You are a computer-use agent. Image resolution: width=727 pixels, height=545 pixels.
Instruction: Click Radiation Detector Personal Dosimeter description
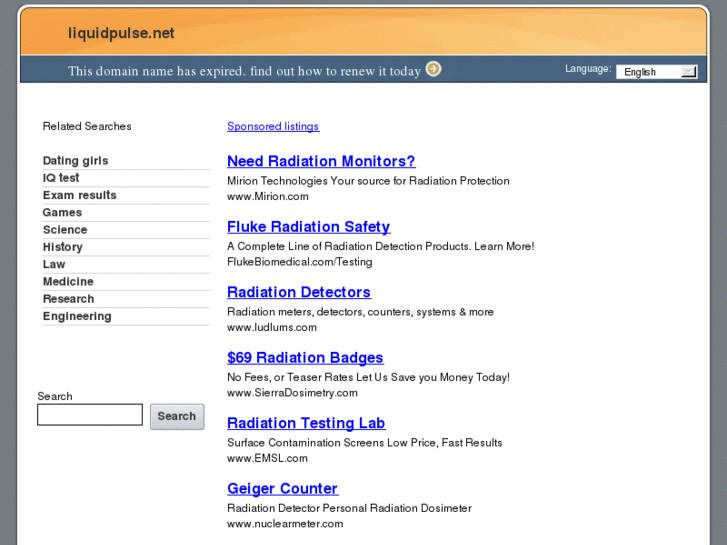[349, 508]
